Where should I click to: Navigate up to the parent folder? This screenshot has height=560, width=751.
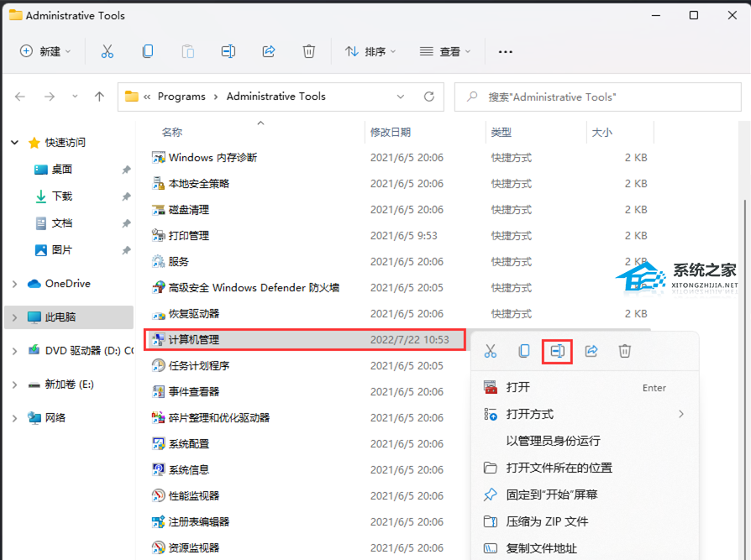98,97
